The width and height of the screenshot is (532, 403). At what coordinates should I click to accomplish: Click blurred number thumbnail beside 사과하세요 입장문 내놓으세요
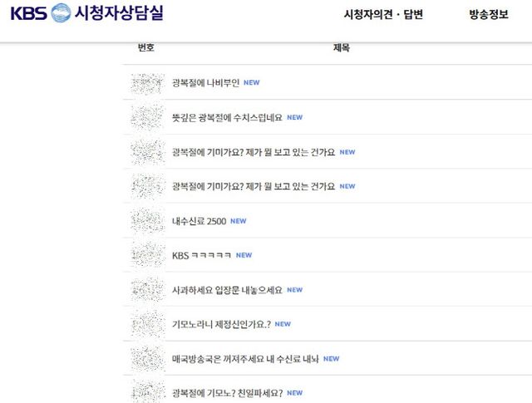click(x=147, y=290)
